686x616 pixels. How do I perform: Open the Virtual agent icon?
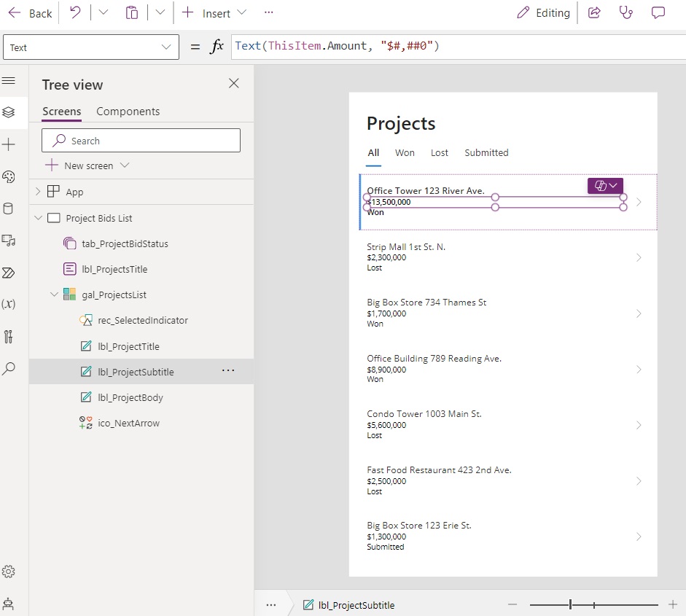click(8, 604)
